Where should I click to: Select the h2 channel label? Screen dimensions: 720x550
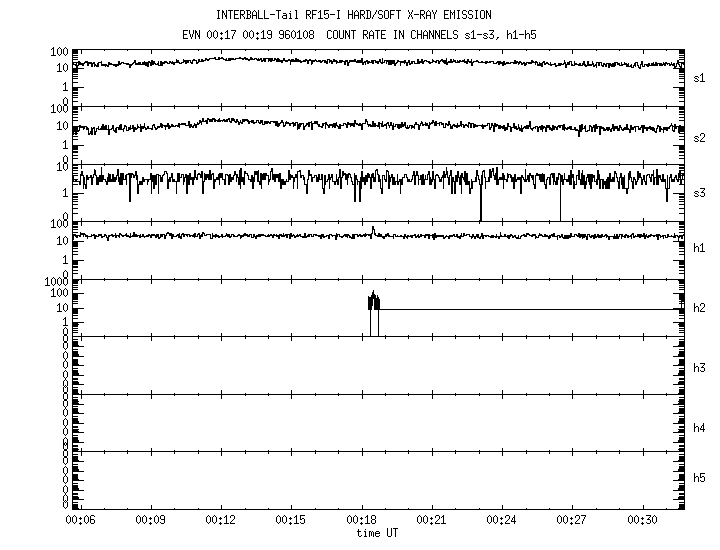(x=699, y=308)
